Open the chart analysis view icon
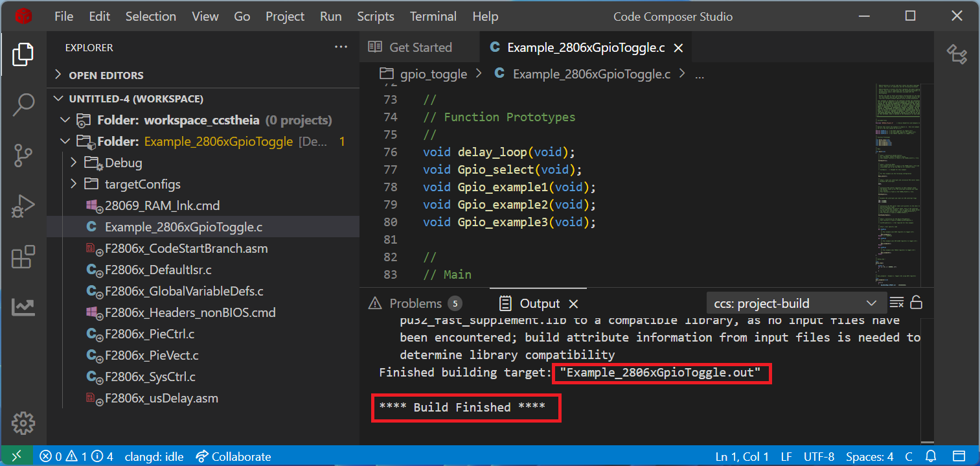 (x=23, y=307)
